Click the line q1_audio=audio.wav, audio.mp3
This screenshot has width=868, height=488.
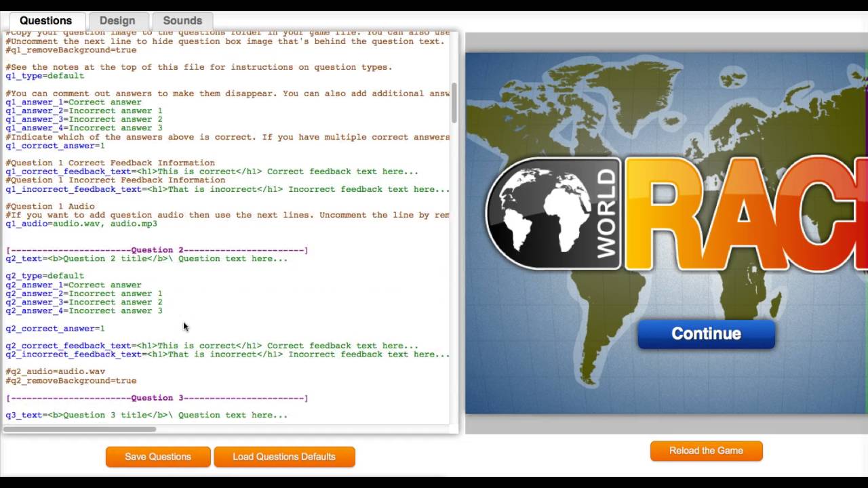click(81, 224)
